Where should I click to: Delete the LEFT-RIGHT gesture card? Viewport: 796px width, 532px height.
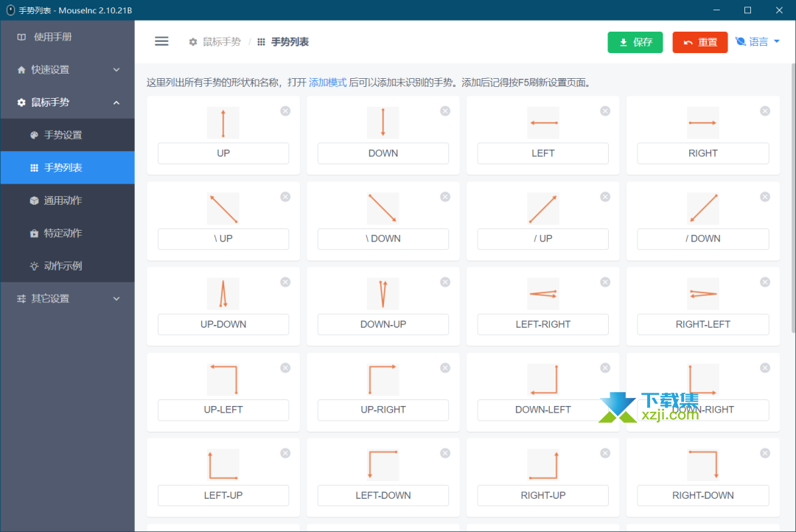click(x=605, y=282)
